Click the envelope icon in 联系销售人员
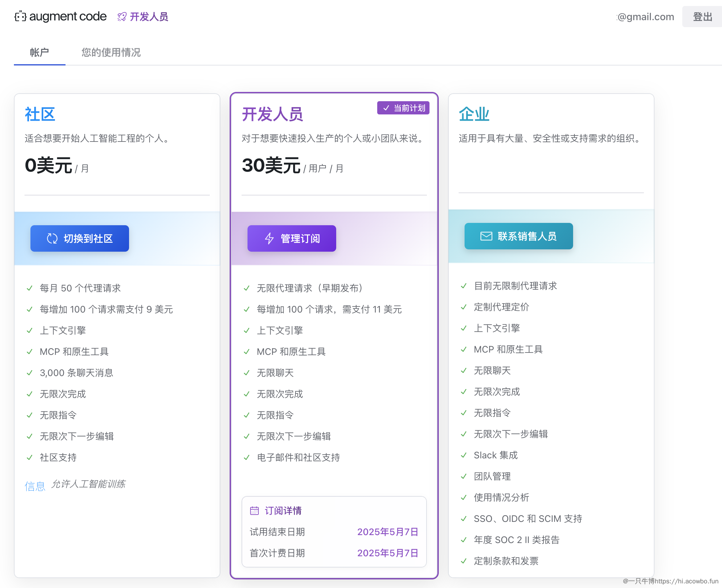 (486, 236)
